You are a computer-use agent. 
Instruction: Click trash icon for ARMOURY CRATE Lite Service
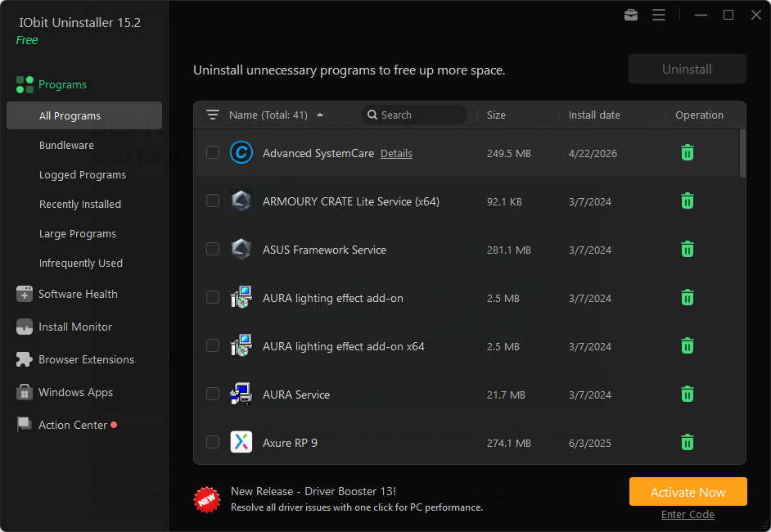click(687, 201)
